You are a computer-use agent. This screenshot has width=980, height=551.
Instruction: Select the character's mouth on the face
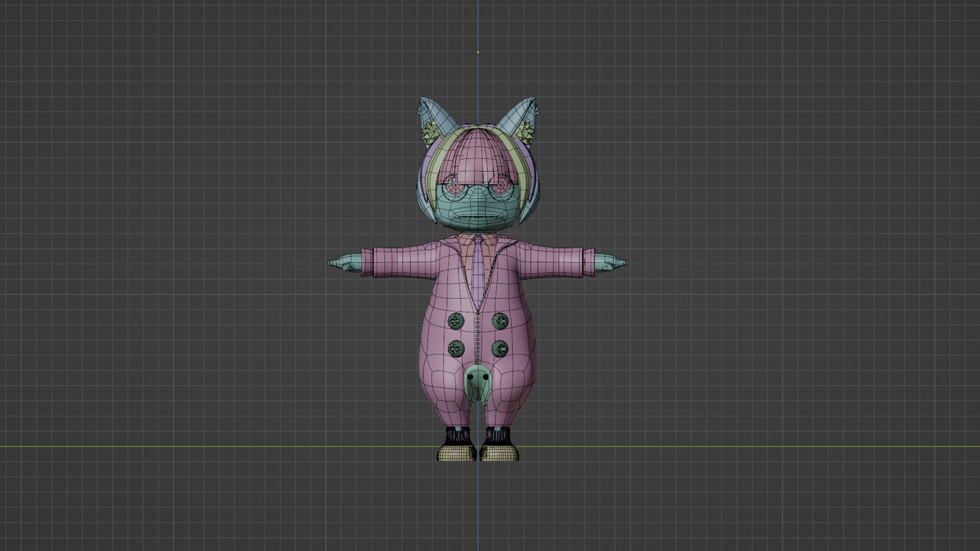(477, 218)
